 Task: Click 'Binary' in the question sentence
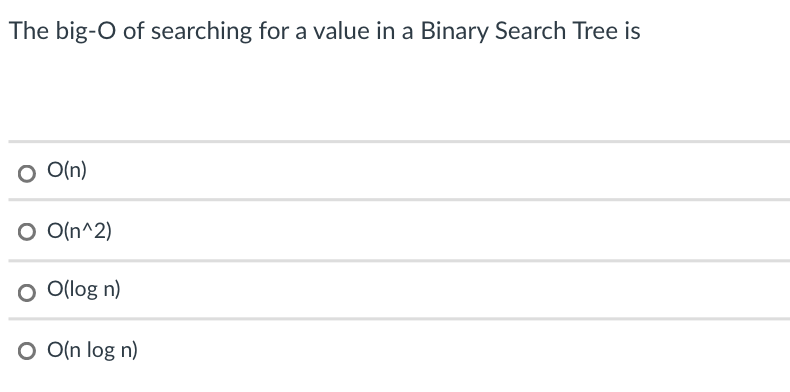[x=454, y=31]
